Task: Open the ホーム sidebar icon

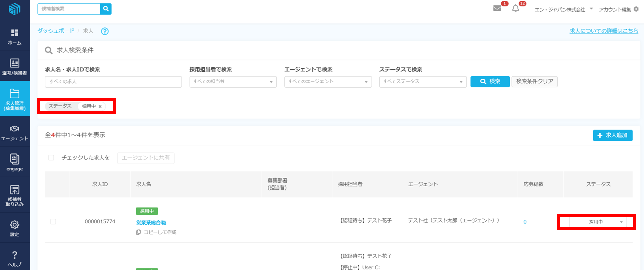Action: [x=15, y=37]
